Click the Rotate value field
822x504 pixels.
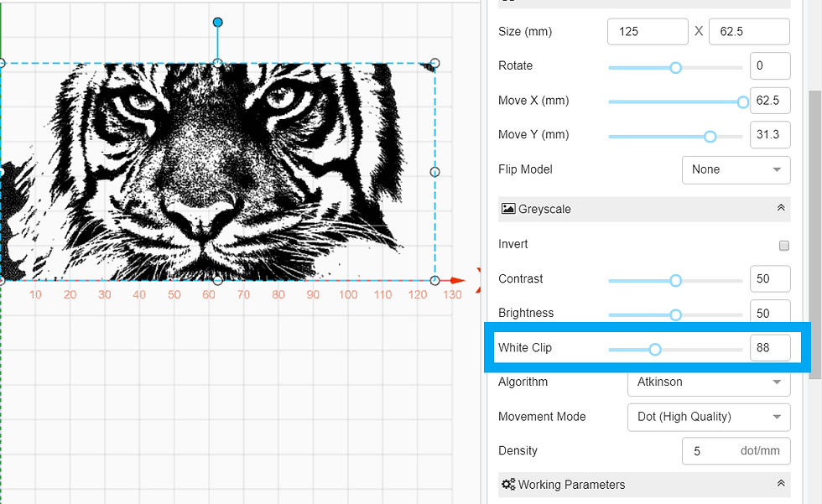point(770,66)
